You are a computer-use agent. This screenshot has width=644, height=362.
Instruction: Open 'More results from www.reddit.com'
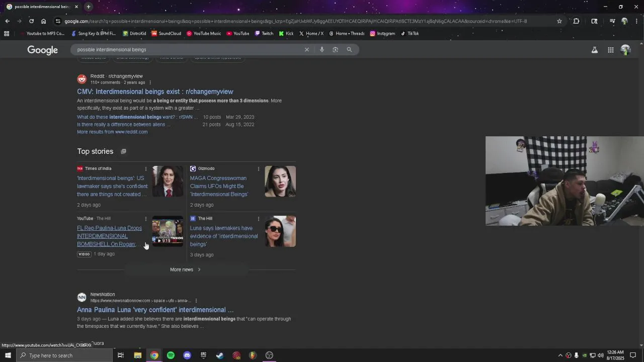click(112, 132)
